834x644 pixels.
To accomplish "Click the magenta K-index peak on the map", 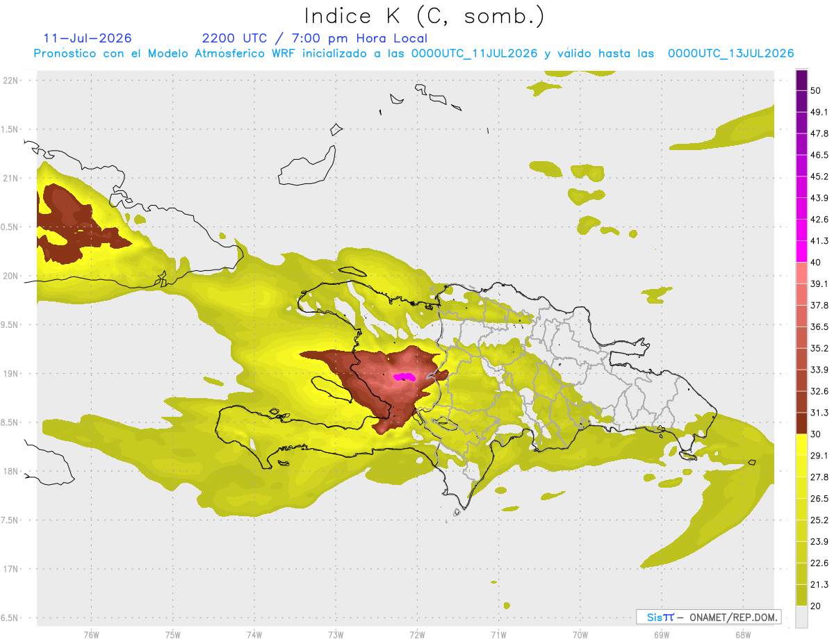I will coord(404,377).
